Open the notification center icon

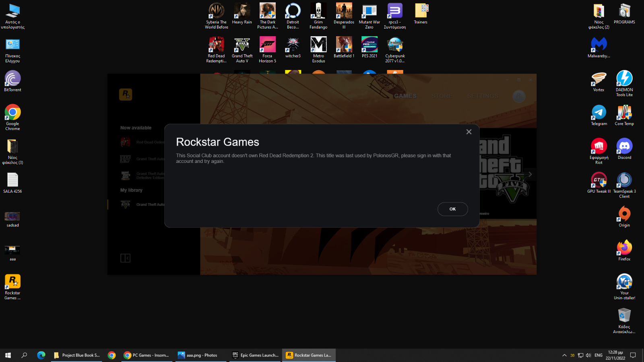pyautogui.click(x=633, y=355)
